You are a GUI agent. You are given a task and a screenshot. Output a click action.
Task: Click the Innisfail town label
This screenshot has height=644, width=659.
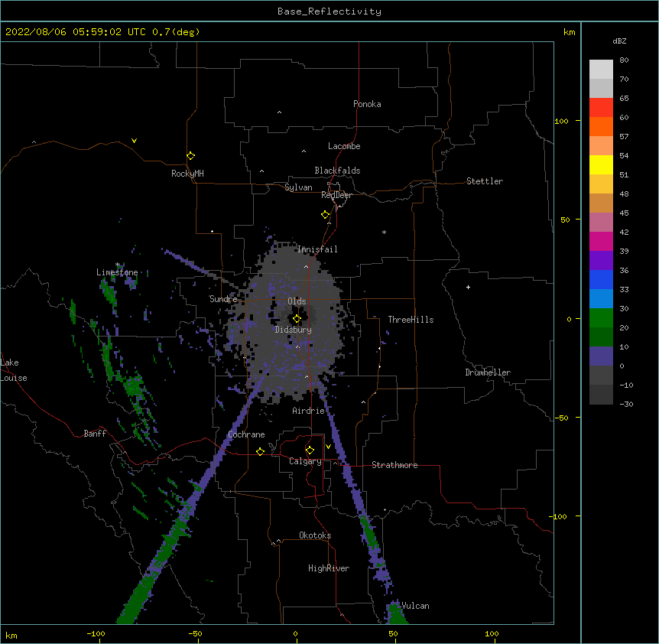(x=317, y=249)
